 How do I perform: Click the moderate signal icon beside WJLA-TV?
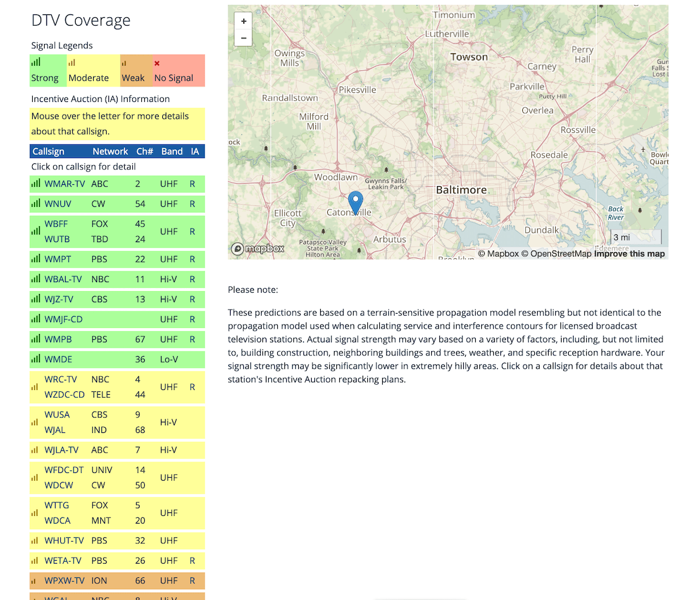[x=35, y=450]
